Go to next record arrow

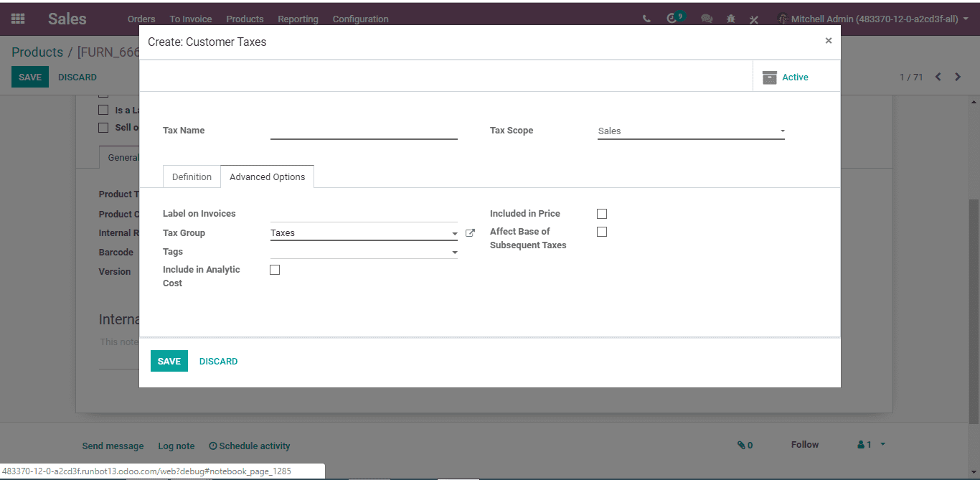pyautogui.click(x=958, y=77)
